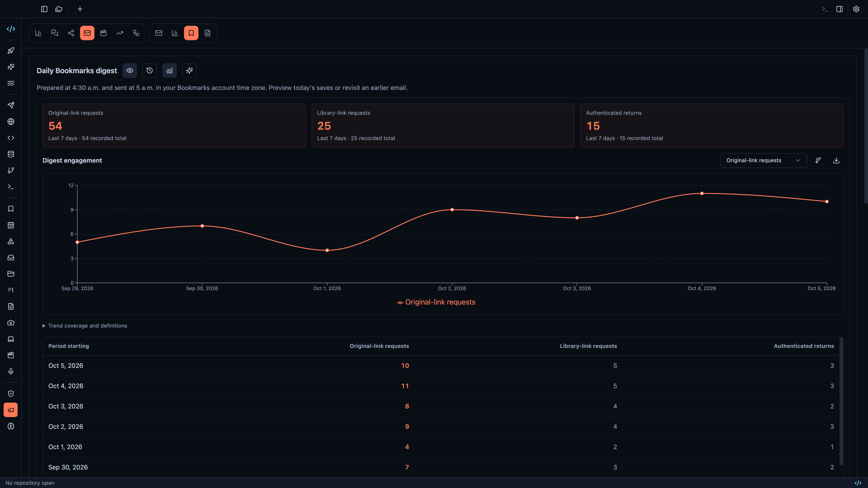Toggle Original-link requests chart legend
The width and height of the screenshot is (868, 488).
coord(436,302)
